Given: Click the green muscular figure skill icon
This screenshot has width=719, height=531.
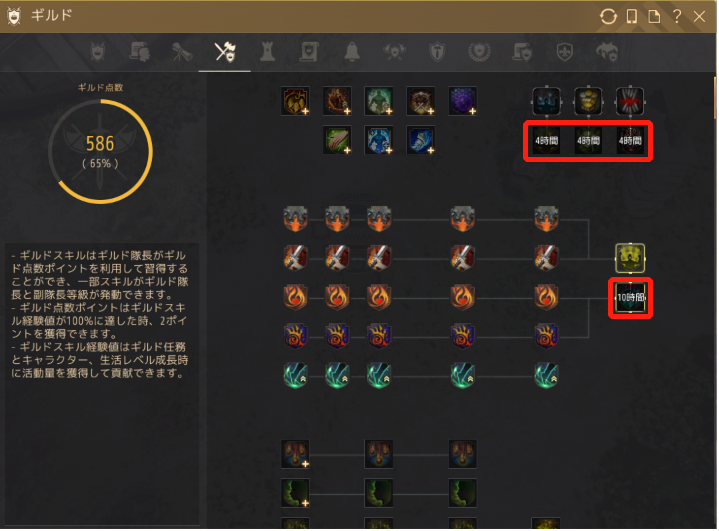Looking at the screenshot, I should pos(379,101).
